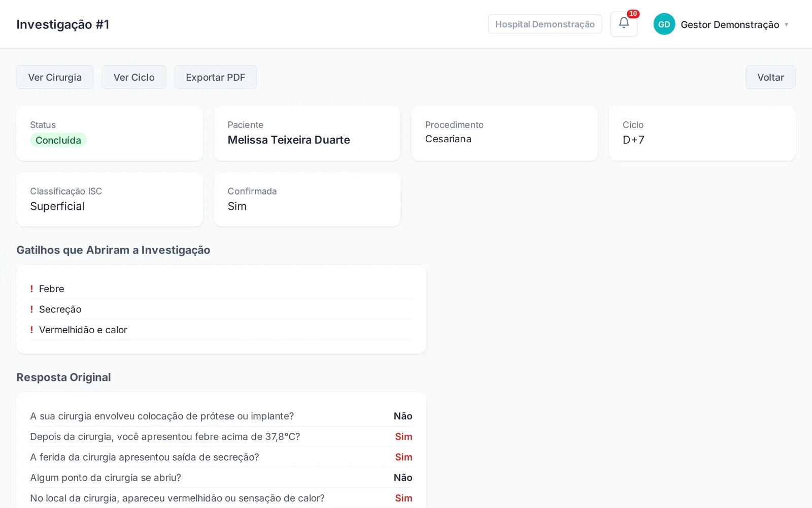Click the Investigação #1 page title
The image size is (812, 508).
tap(63, 24)
